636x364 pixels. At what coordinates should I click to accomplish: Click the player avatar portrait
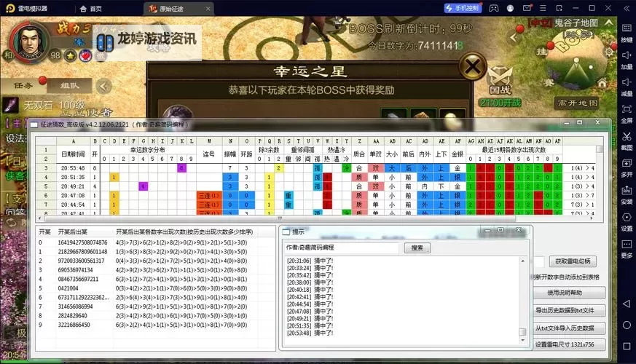31,39
